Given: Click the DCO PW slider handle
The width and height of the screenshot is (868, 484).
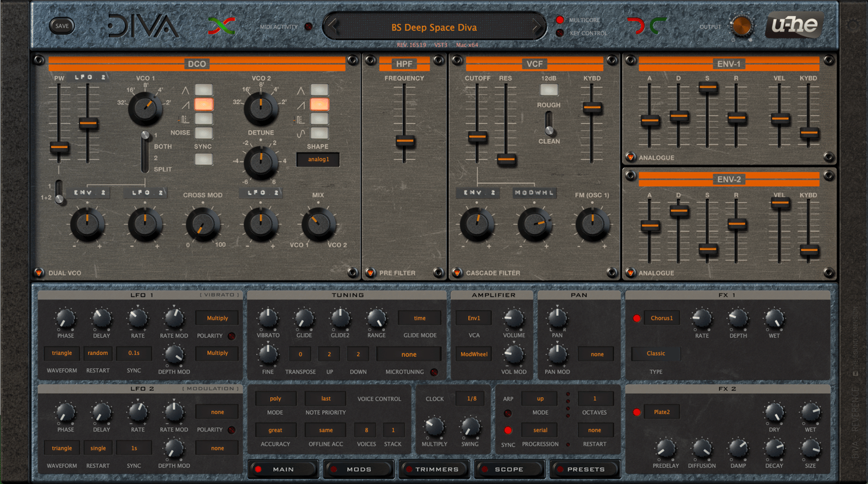Looking at the screenshot, I should 59,147.
